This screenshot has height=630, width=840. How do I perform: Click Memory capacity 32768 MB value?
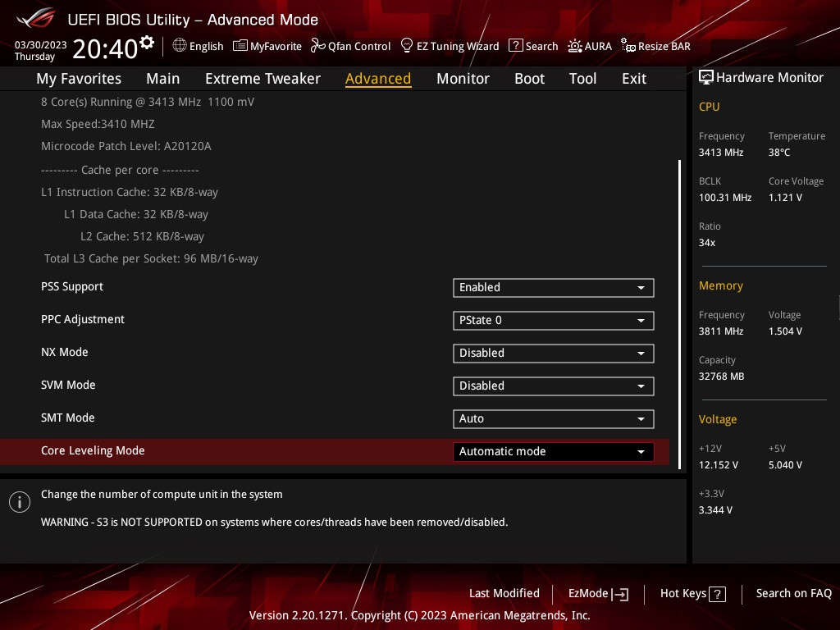tap(721, 377)
